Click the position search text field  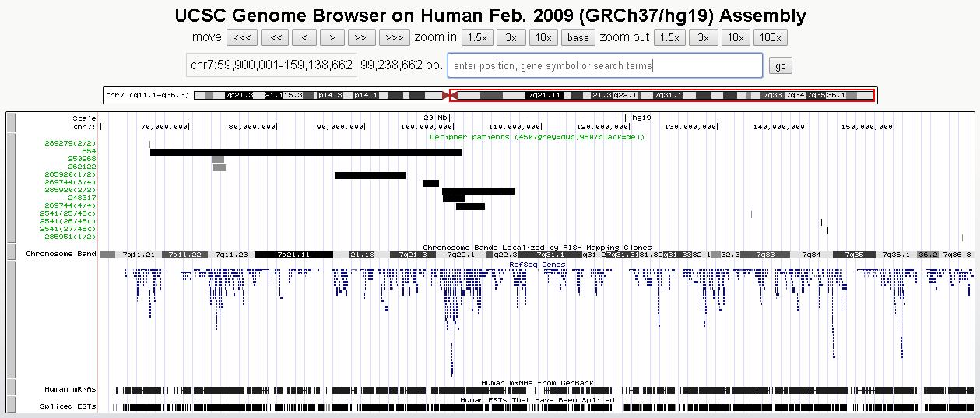click(x=605, y=65)
